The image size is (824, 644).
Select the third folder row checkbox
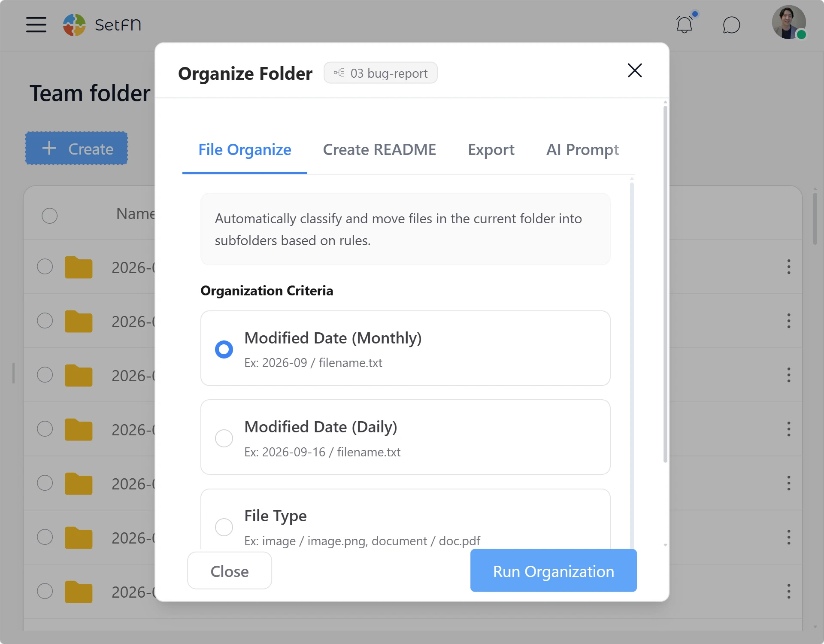tap(45, 375)
